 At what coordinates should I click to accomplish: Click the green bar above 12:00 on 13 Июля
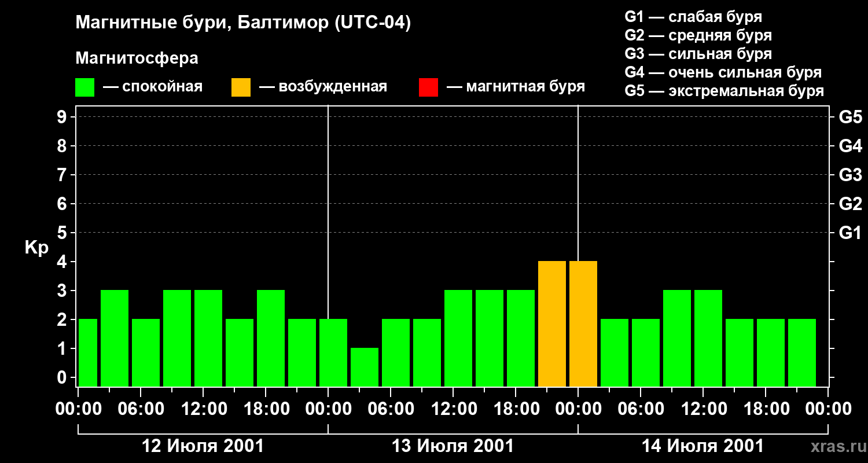(458, 338)
